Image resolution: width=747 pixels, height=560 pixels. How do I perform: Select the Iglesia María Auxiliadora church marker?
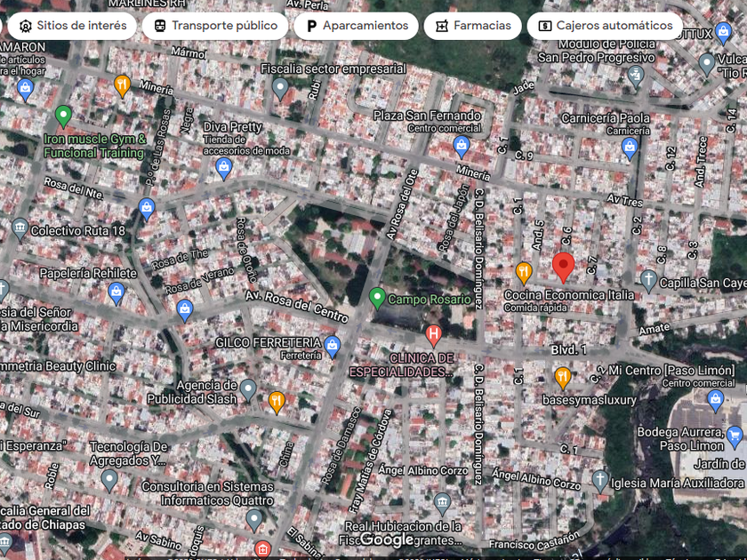point(601,481)
